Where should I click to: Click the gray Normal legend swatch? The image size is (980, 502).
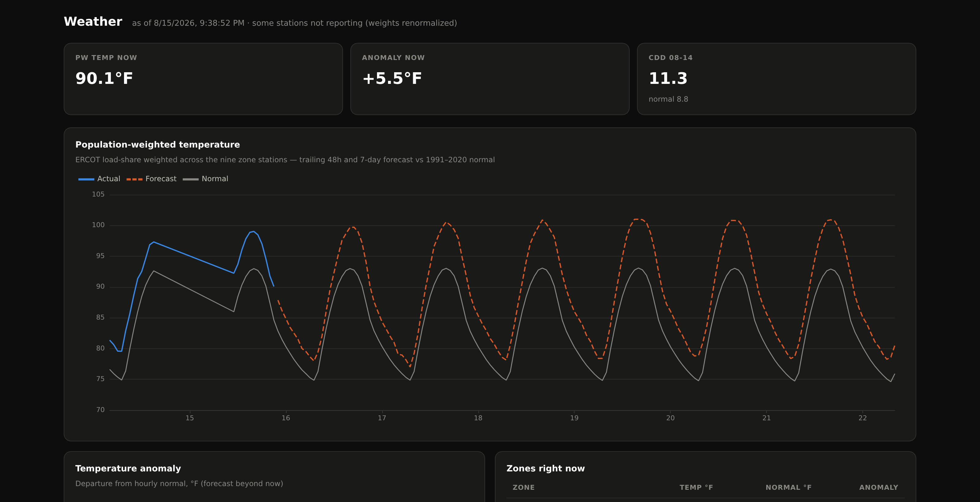pos(190,179)
